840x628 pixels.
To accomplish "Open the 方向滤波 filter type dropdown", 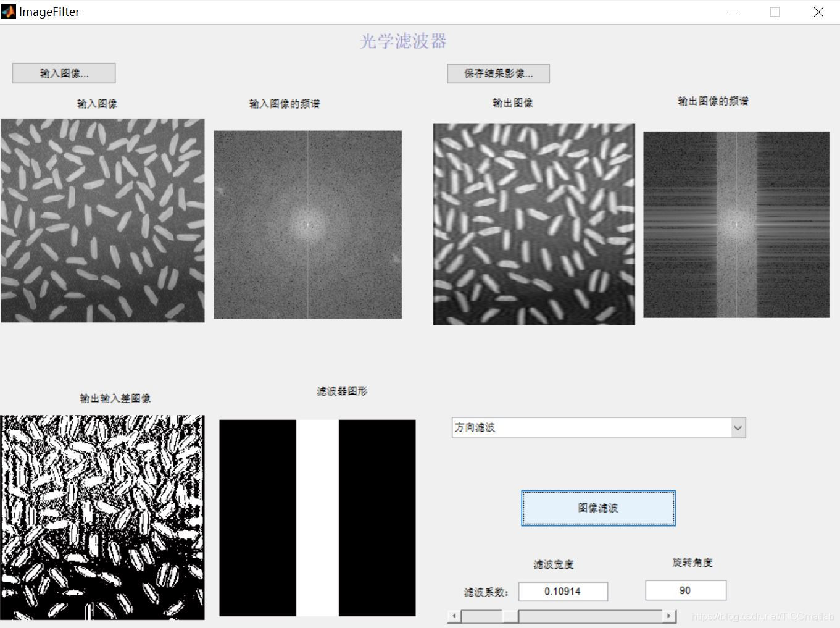I will (597, 427).
